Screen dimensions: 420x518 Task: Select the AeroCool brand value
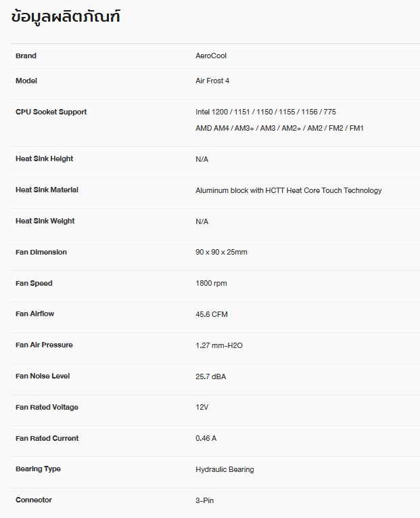click(211, 56)
